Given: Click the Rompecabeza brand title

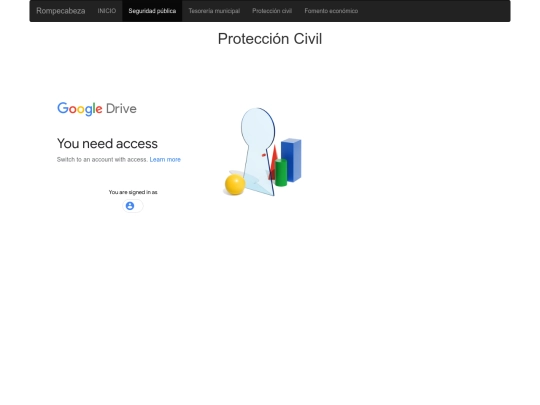Looking at the screenshot, I should [61, 11].
